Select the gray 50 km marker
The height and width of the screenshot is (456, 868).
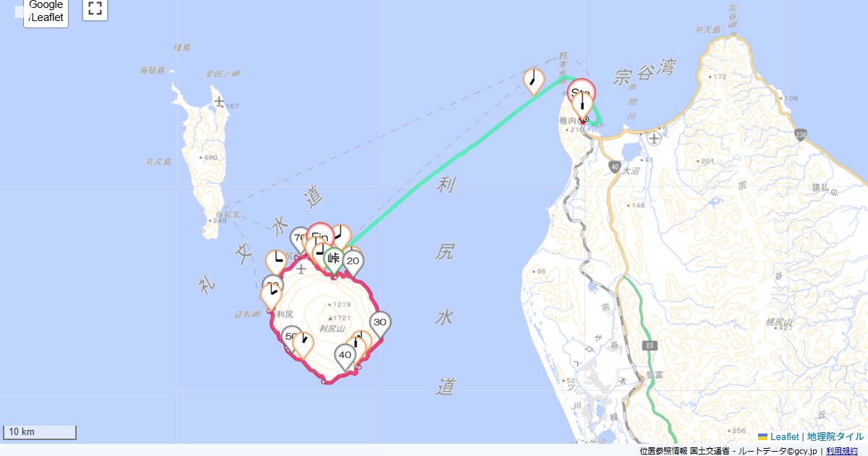[x=291, y=337]
